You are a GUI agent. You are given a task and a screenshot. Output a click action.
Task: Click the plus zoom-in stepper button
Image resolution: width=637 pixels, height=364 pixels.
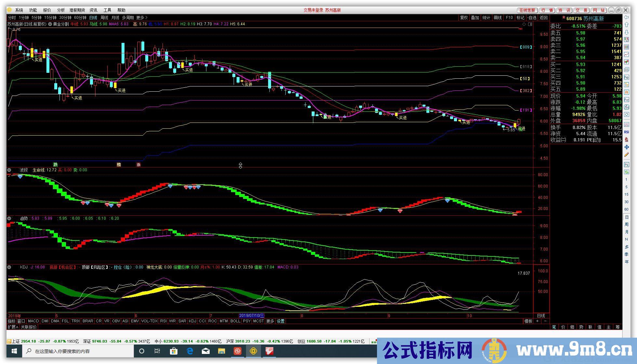(x=537, y=321)
